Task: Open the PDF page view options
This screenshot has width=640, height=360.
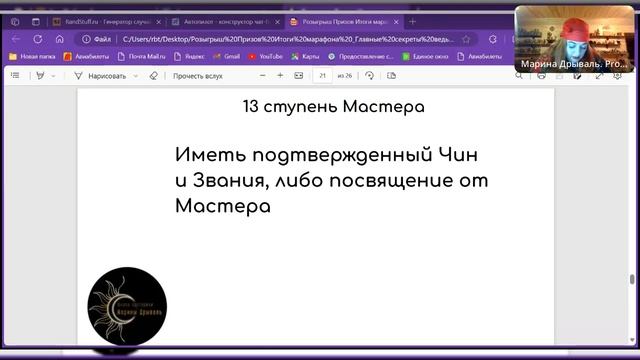Action: 391,76
